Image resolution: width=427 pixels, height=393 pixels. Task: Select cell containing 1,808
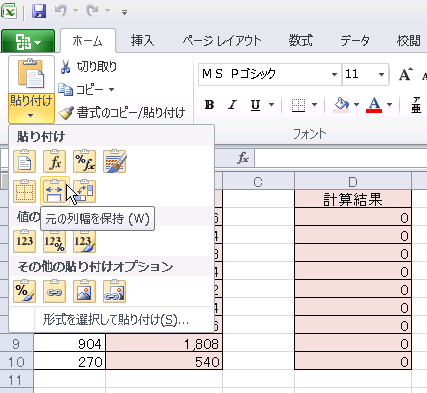pos(164,344)
